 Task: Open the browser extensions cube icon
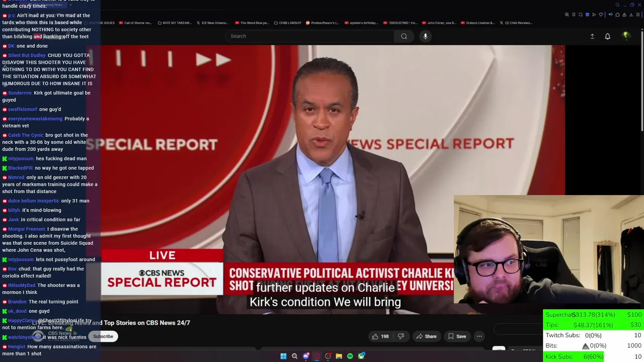pyautogui.click(x=617, y=15)
